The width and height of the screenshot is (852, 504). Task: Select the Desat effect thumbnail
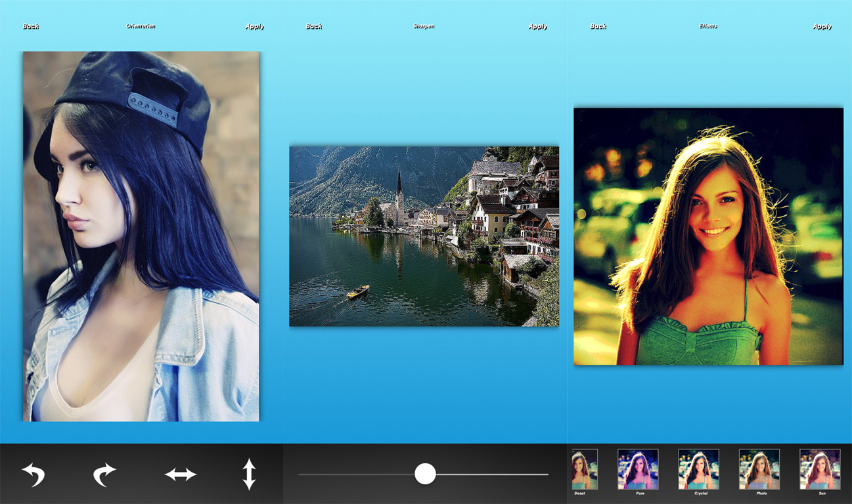coord(583,469)
